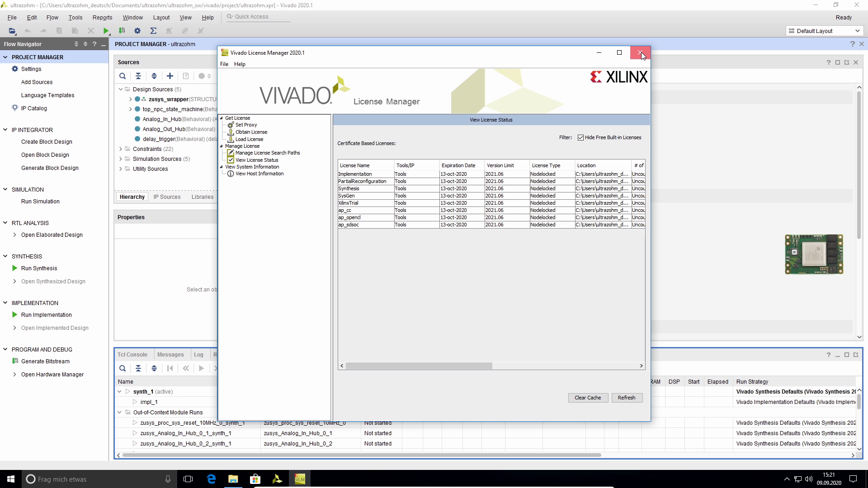The image size is (868, 488).
Task: Add sources using plus icon in Sources panel
Action: tap(170, 76)
